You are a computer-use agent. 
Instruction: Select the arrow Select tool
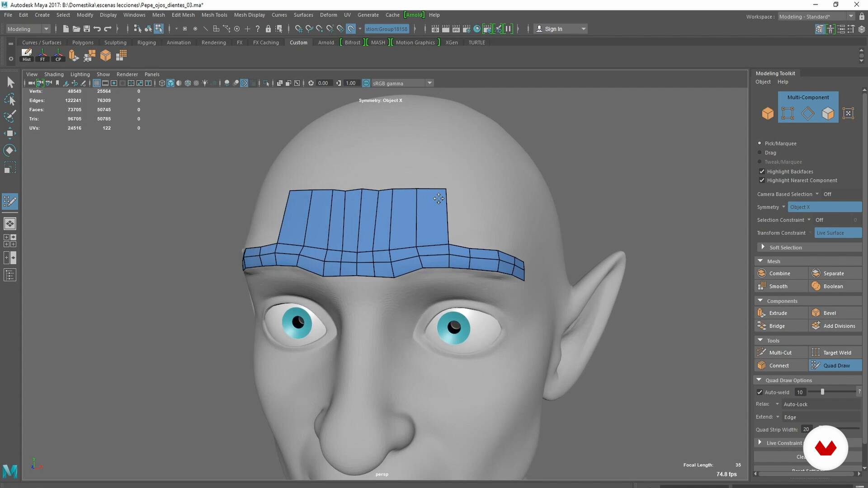pos(10,82)
